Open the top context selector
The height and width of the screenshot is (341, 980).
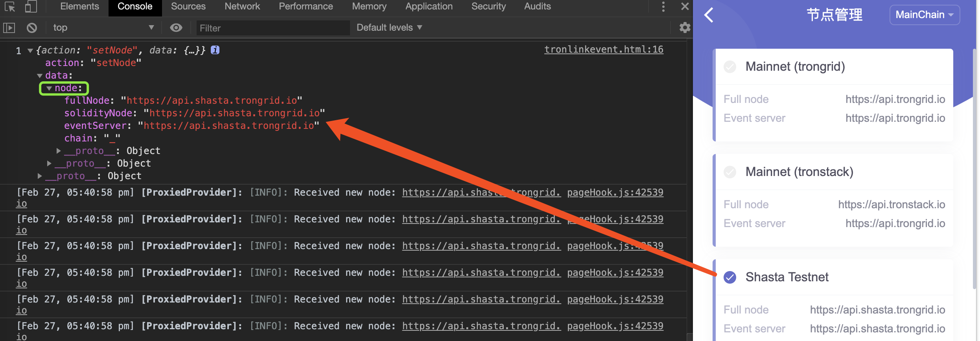pyautogui.click(x=103, y=27)
